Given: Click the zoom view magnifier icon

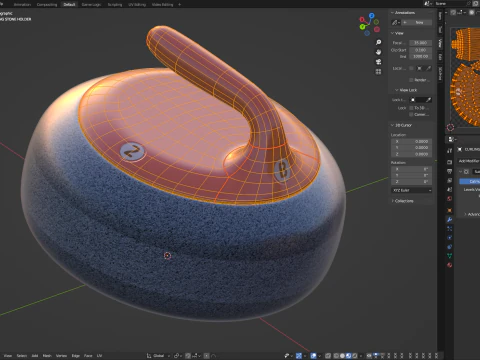Looking at the screenshot, I should click(x=378, y=42).
